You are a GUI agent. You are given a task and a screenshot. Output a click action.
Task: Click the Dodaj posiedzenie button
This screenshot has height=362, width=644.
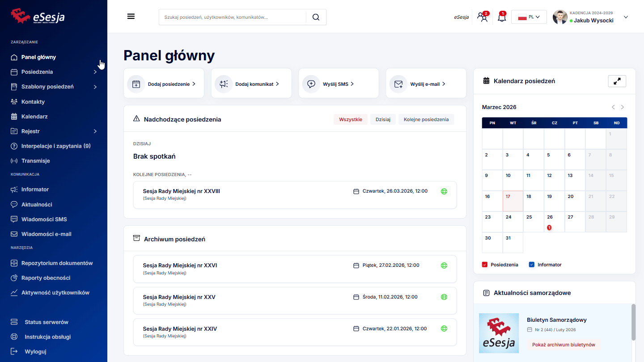click(164, 84)
